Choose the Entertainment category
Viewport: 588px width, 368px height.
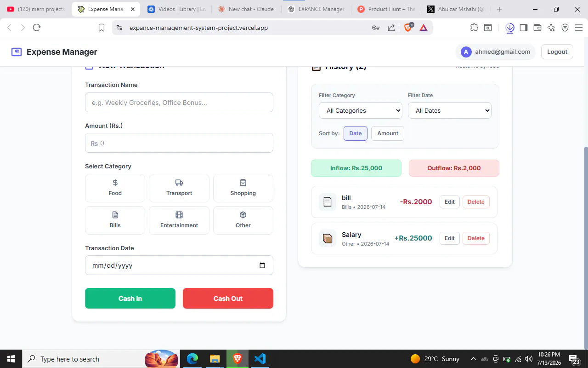tap(179, 220)
